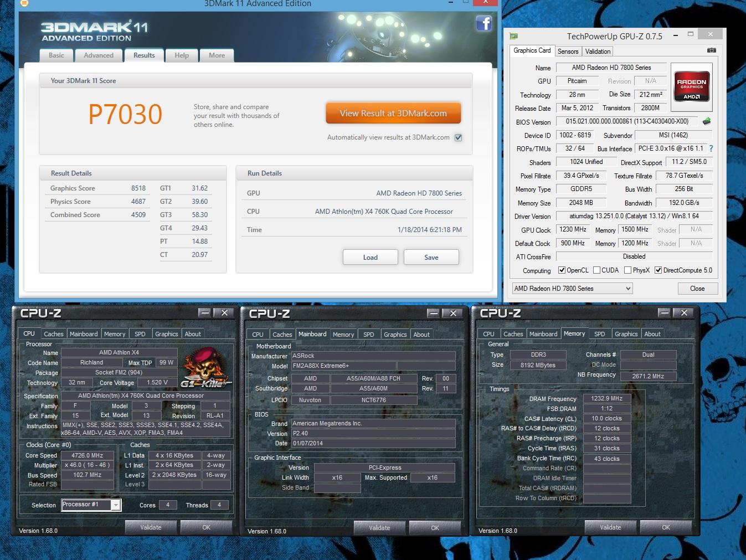Click the Load button in Run Details
The width and height of the screenshot is (746, 560).
coord(371,258)
